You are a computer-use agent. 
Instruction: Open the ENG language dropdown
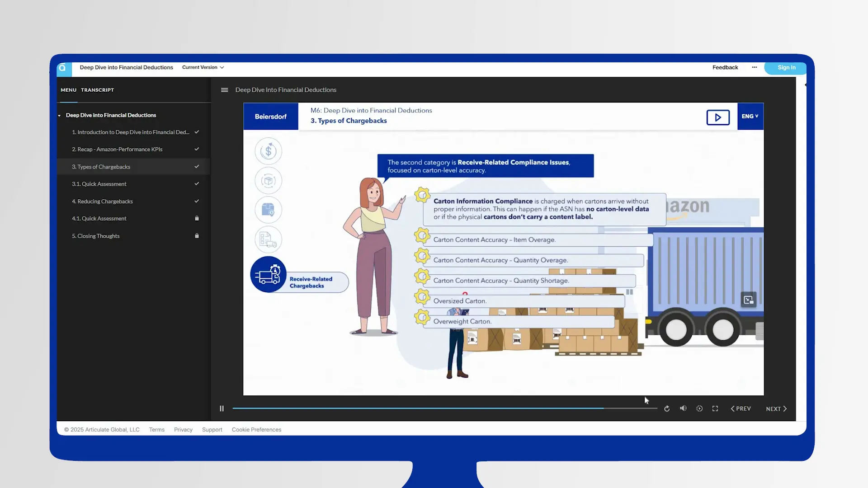coord(750,116)
